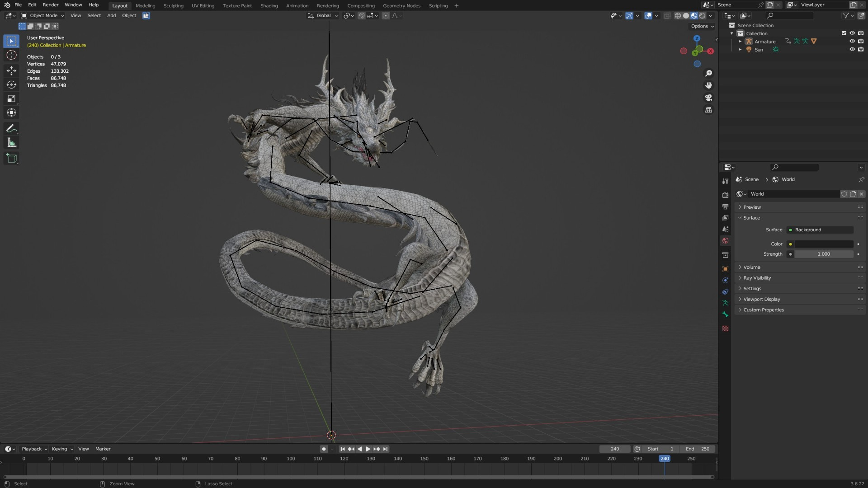The image size is (868, 488).
Task: Click the pan view hand icon
Action: pos(708,85)
